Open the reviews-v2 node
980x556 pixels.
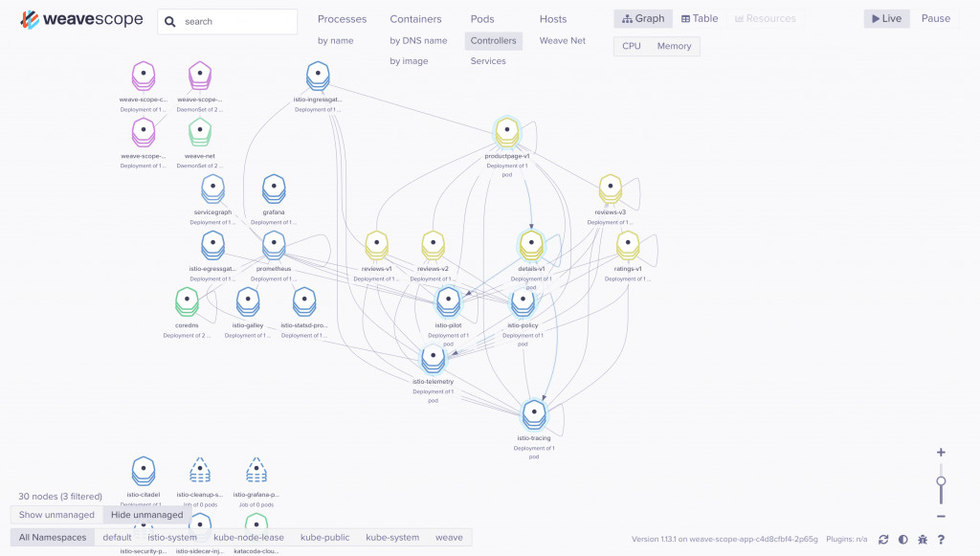point(434,246)
